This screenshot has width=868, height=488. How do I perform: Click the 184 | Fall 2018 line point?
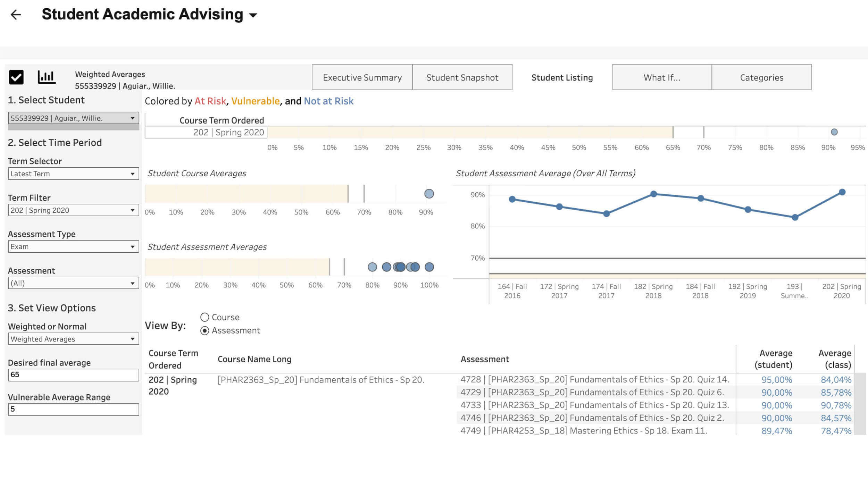coord(701,198)
